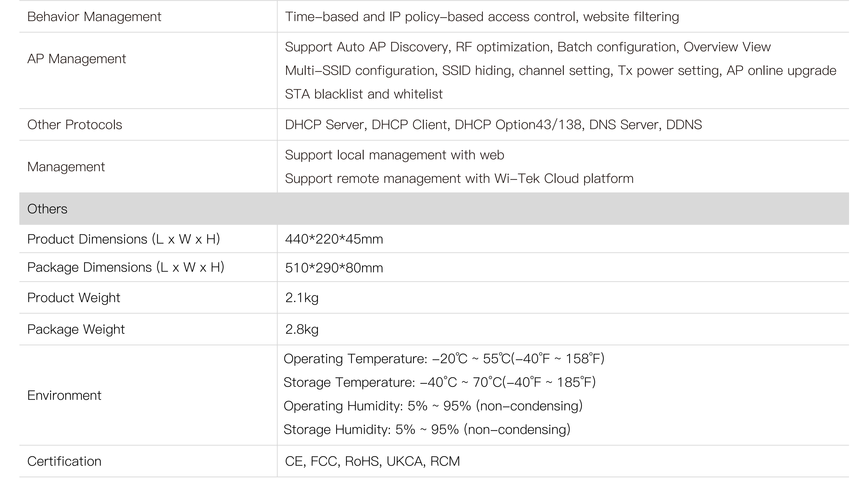Image resolution: width=868 pixels, height=478 pixels.
Task: Click the Storage Humidity line
Action: click(427, 430)
